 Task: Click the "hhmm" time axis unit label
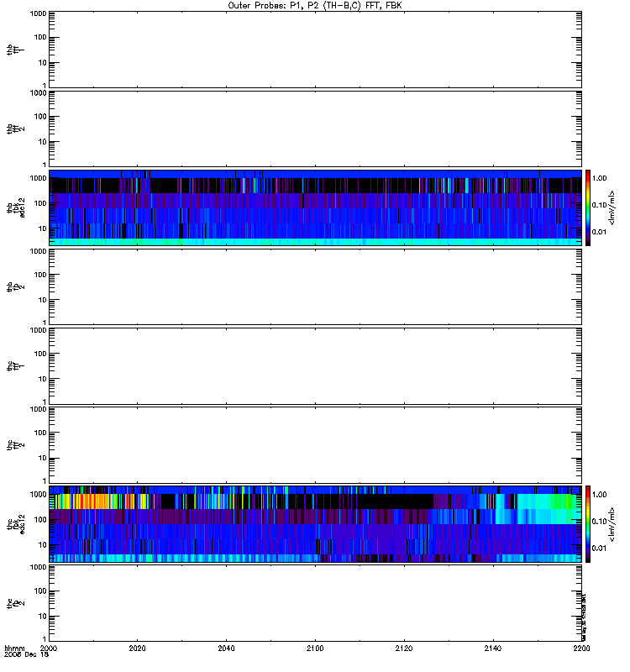pos(14,648)
